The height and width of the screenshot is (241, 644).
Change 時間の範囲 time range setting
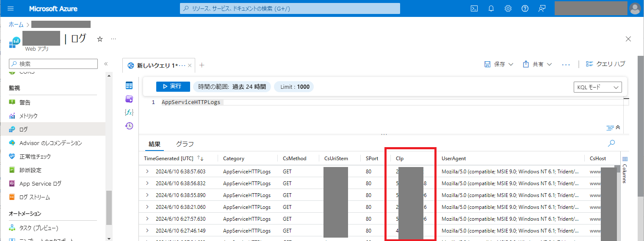(232, 87)
